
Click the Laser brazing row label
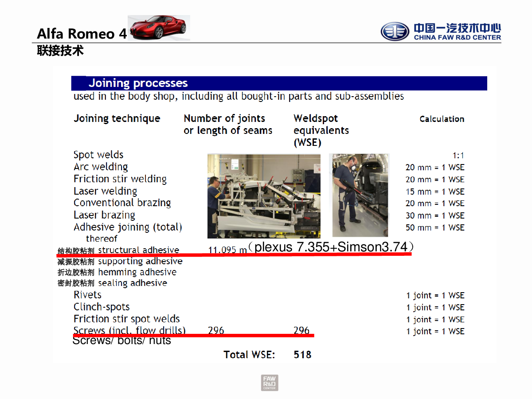point(104,215)
